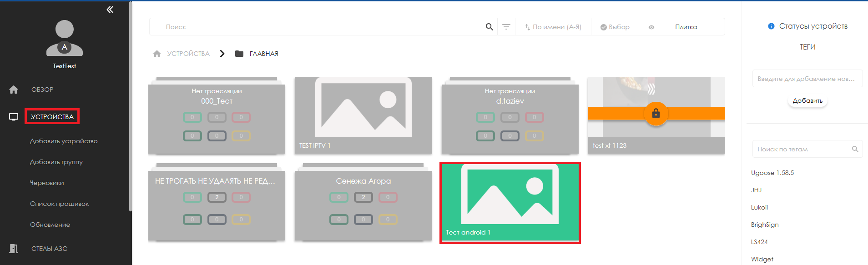Click the search magnifier icon

[489, 27]
